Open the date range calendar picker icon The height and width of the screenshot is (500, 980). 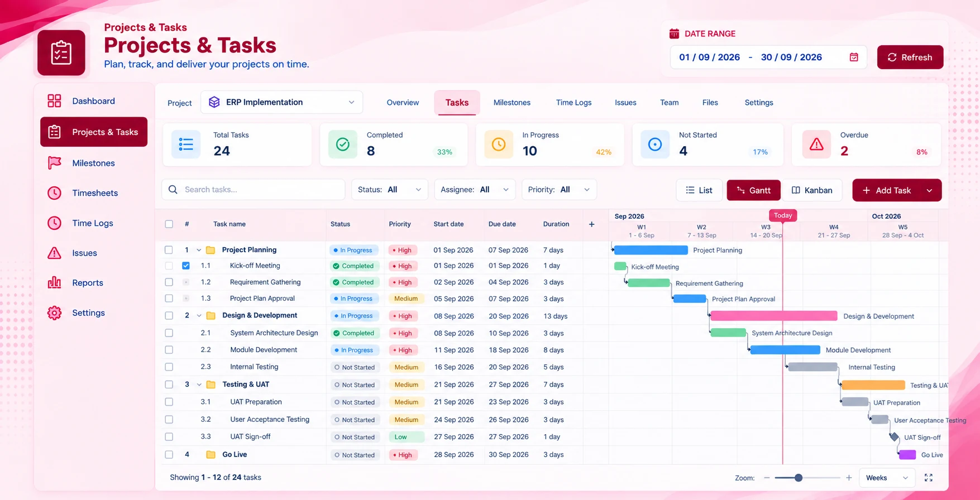pos(854,57)
